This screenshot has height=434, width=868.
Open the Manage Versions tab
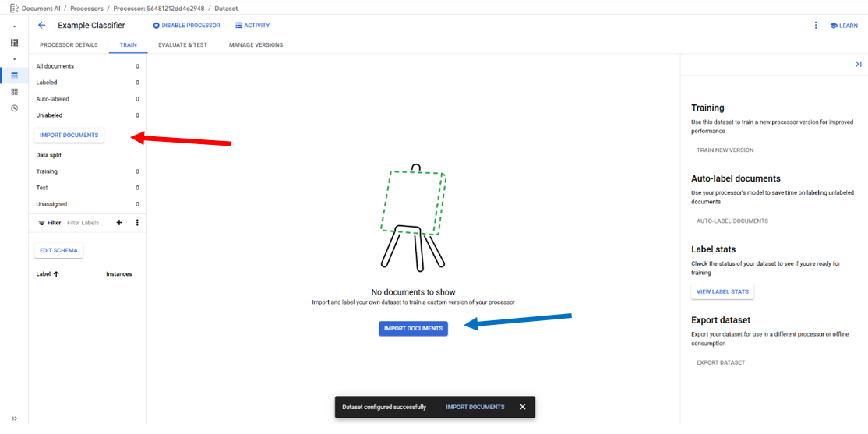coord(256,45)
